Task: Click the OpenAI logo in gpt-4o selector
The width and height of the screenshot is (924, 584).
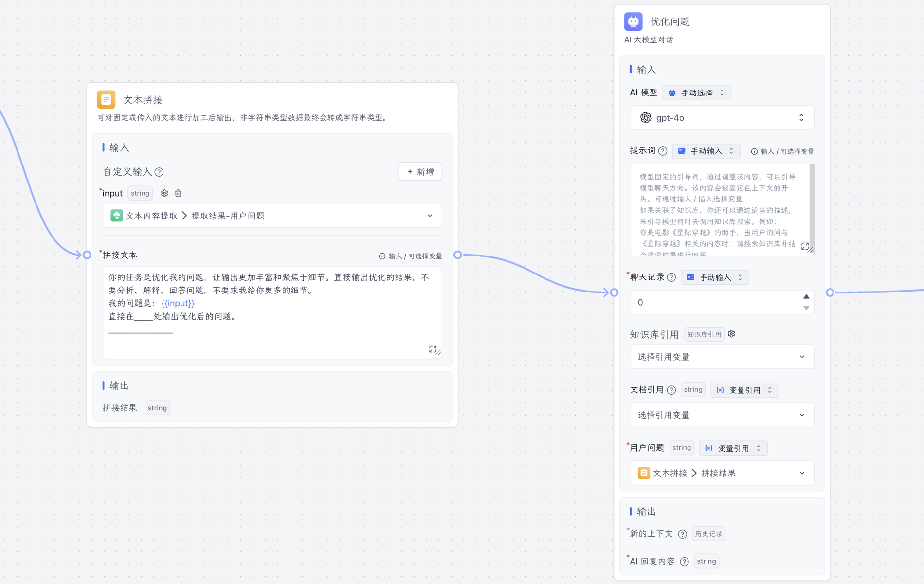Action: point(646,118)
